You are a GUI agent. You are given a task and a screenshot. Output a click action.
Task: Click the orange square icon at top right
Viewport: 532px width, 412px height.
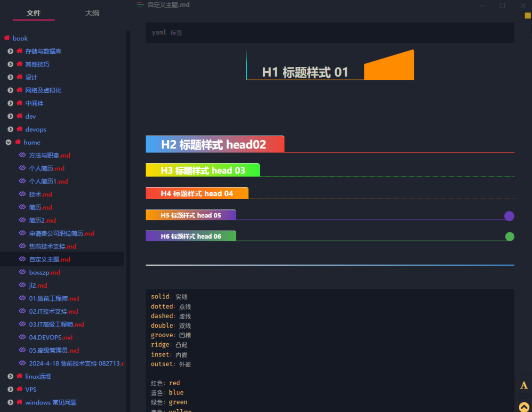528,15
